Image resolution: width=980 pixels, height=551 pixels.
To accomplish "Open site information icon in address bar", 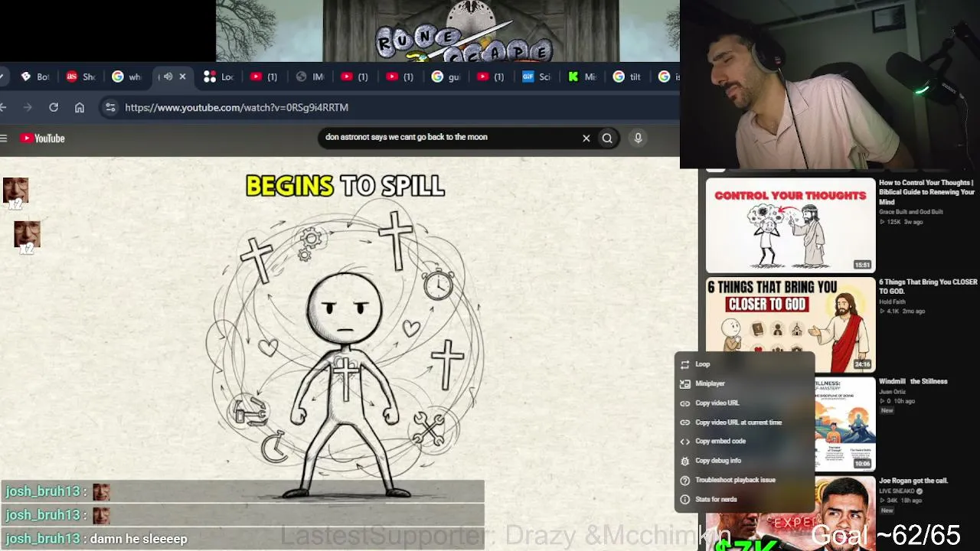I will [x=110, y=108].
